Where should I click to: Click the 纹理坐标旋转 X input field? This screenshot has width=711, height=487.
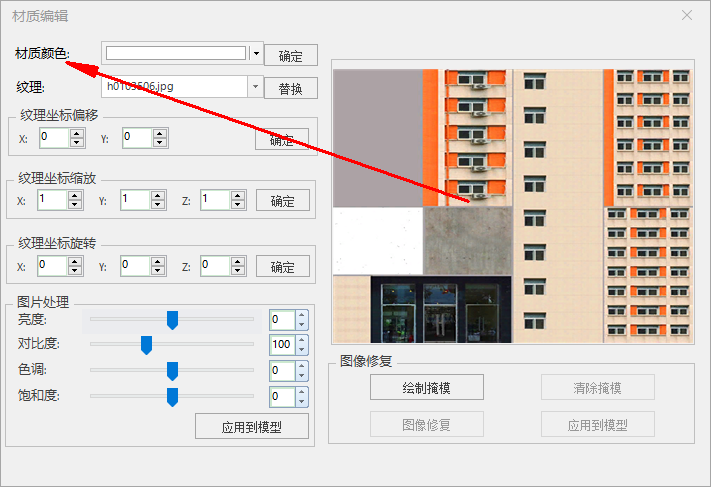coord(53,266)
